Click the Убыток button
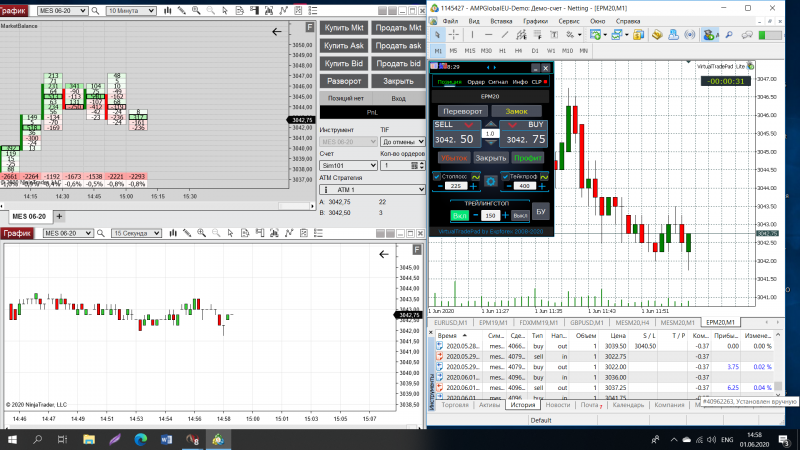Viewport: 800px width, 450px height. (454, 158)
